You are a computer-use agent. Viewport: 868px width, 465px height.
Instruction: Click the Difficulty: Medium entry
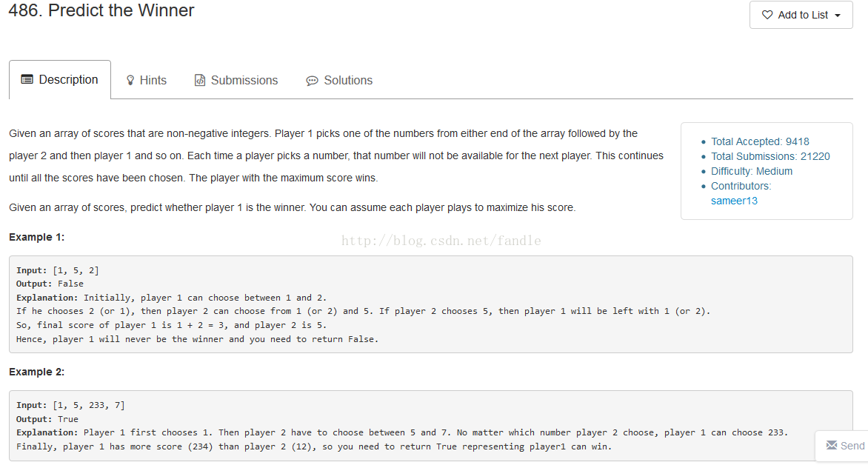point(752,172)
